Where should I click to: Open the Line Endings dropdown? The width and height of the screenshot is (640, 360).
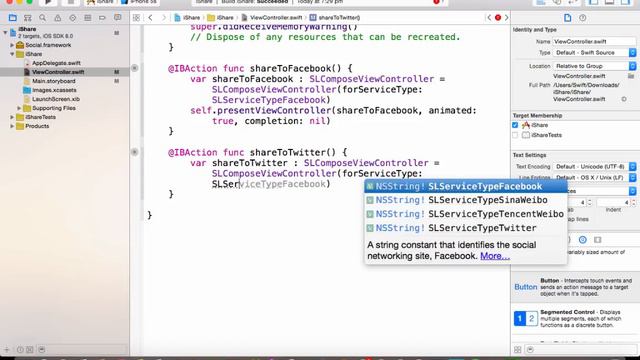594,178
